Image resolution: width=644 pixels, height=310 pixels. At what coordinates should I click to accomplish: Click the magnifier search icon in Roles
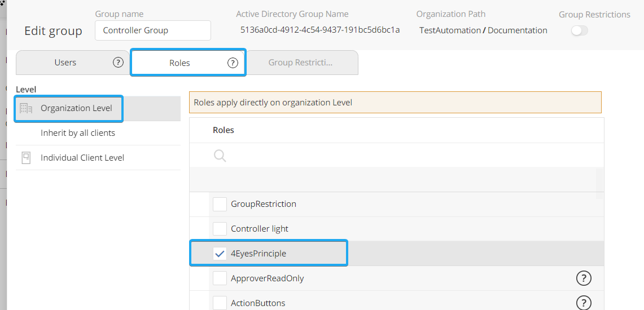pyautogui.click(x=220, y=156)
